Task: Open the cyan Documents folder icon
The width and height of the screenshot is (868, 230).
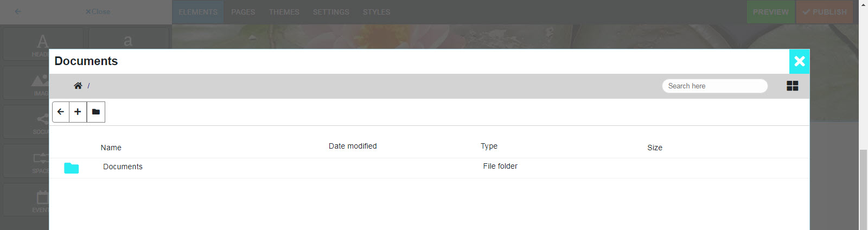Action: (x=72, y=168)
